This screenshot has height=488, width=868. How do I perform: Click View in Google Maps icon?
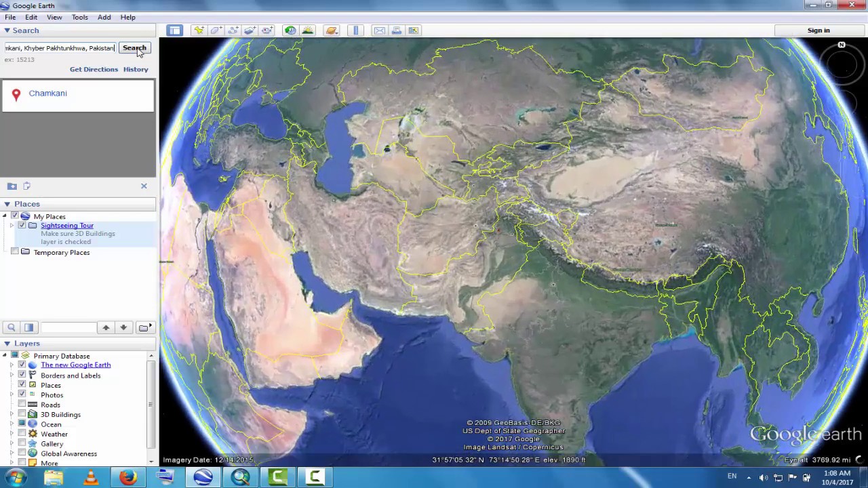click(414, 30)
